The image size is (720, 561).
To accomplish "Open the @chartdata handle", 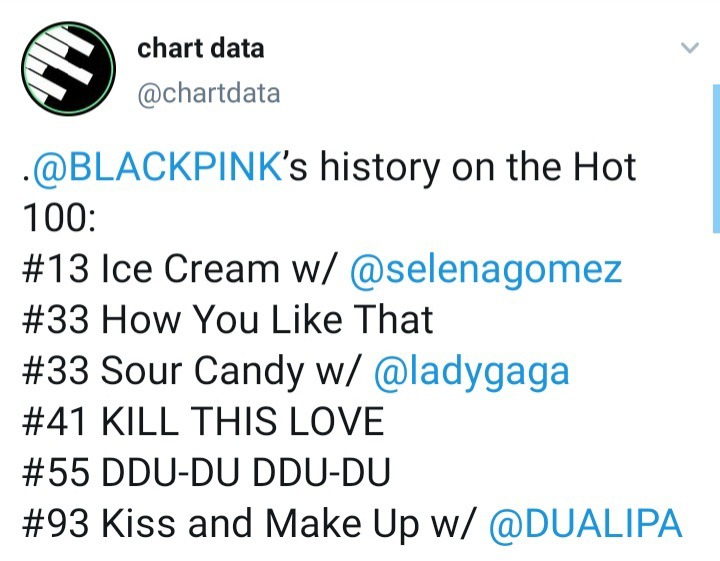I will point(208,94).
